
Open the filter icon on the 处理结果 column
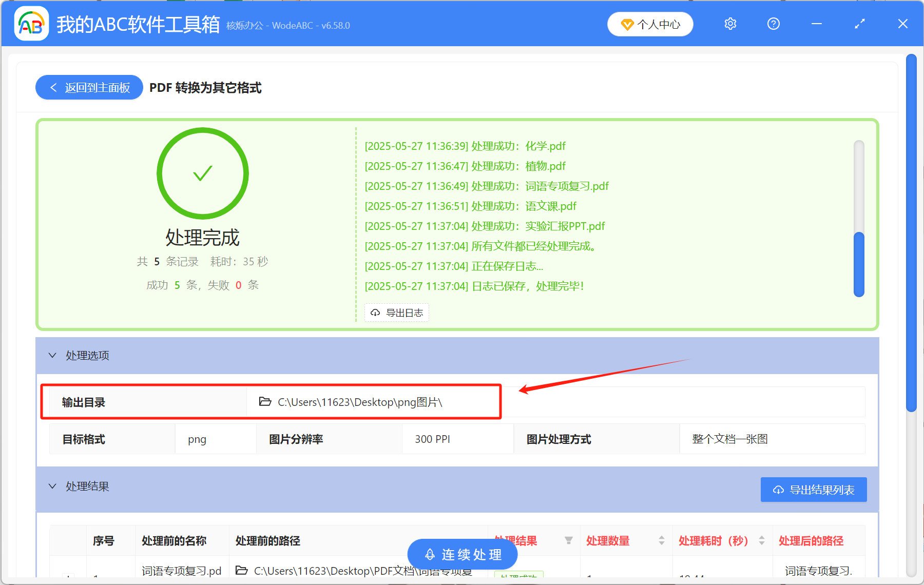(x=569, y=540)
